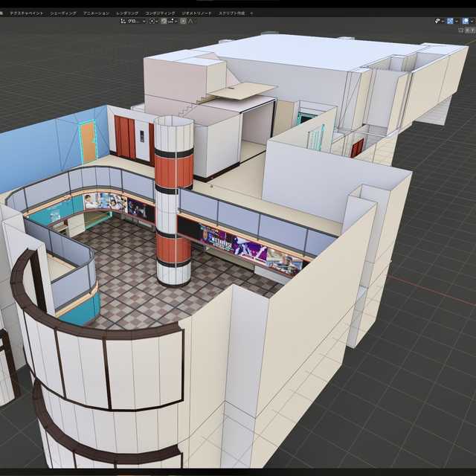Expand the snapping options dropdown
This screenshot has height=476, width=476.
[174, 22]
